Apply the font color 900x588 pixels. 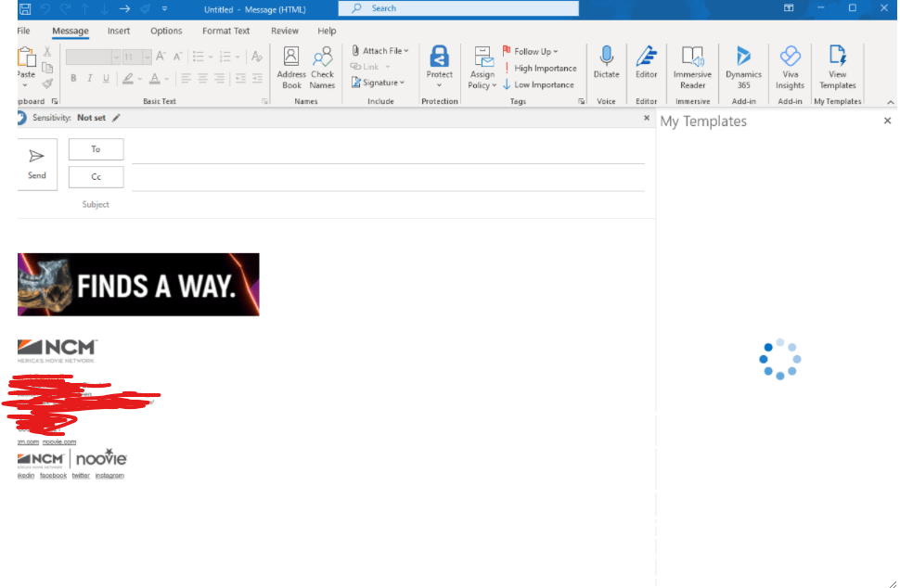155,79
